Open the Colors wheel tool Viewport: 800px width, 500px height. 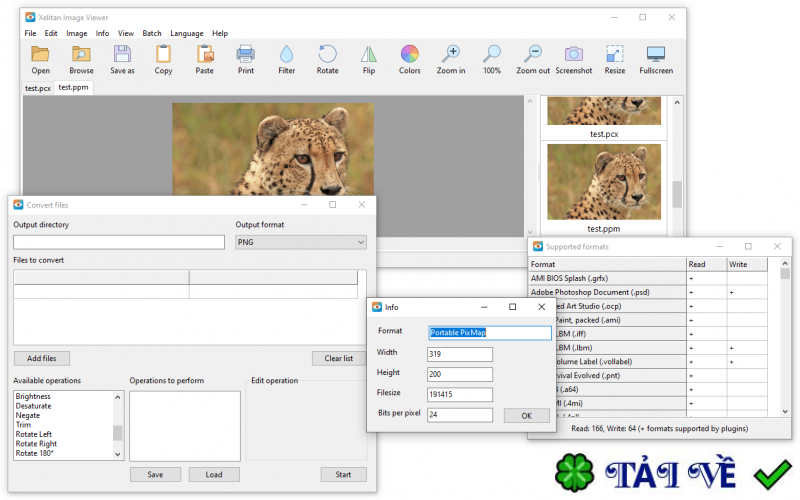[409, 54]
